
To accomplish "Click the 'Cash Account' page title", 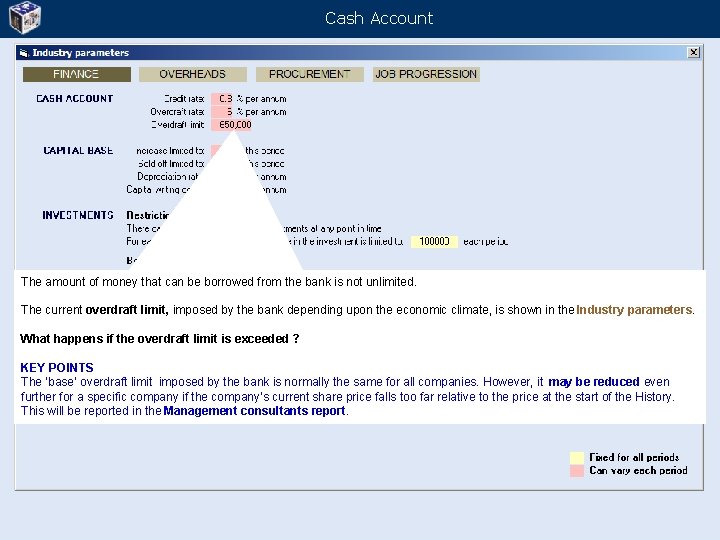I will click(x=379, y=18).
